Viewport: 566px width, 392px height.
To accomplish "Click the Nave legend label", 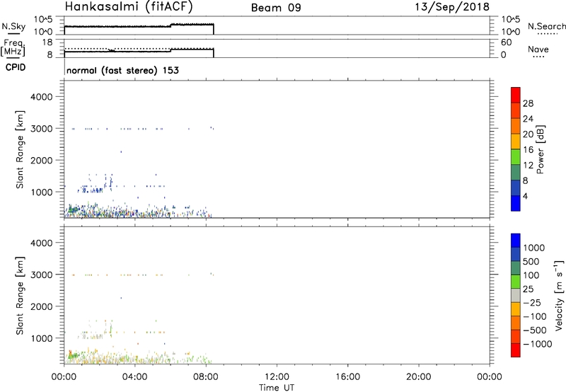I will (x=538, y=50).
